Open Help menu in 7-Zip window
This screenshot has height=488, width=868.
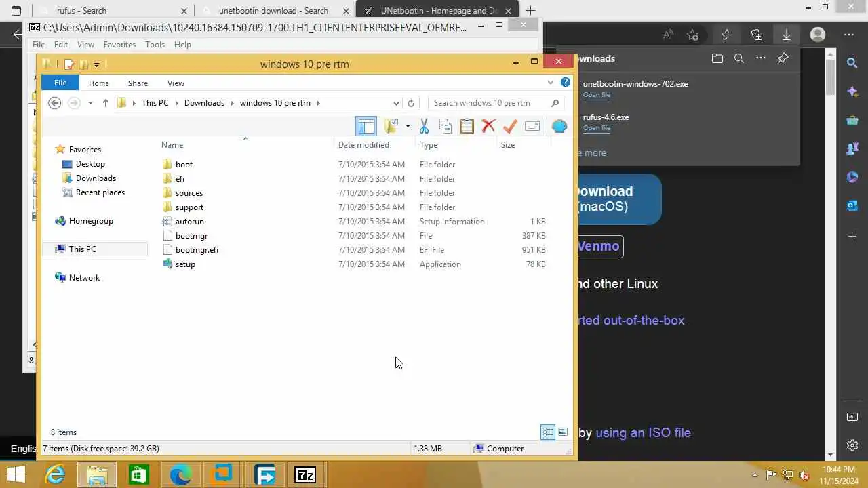(x=182, y=45)
